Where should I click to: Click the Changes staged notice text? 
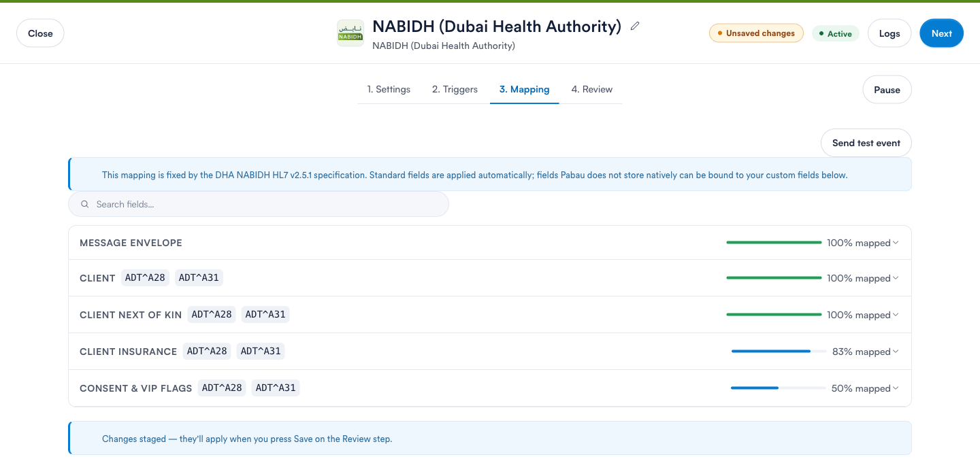pos(247,439)
